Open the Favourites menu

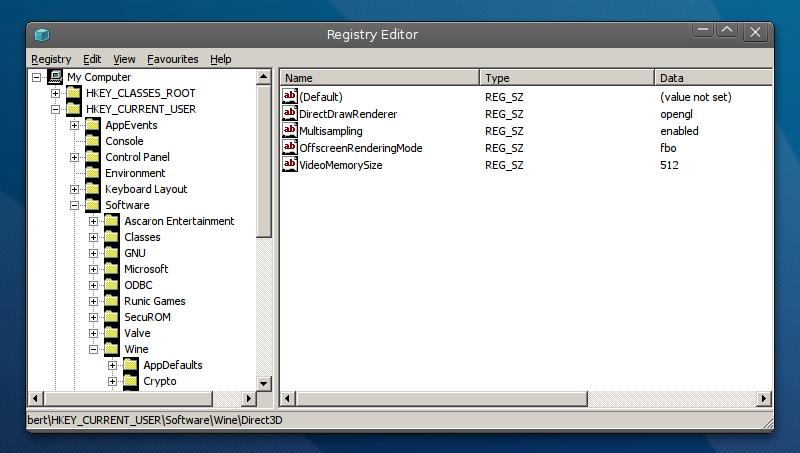click(x=172, y=59)
